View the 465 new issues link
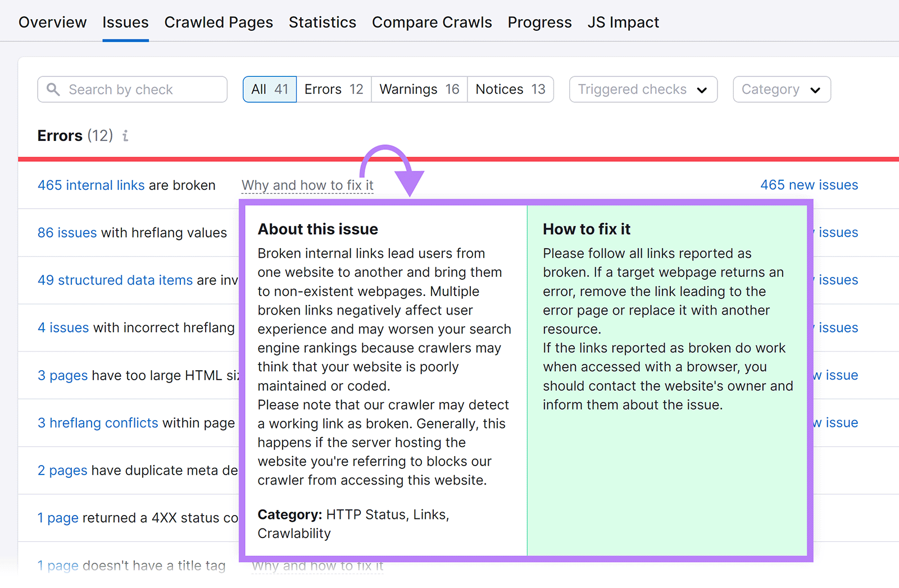The width and height of the screenshot is (899, 588). coord(809,185)
